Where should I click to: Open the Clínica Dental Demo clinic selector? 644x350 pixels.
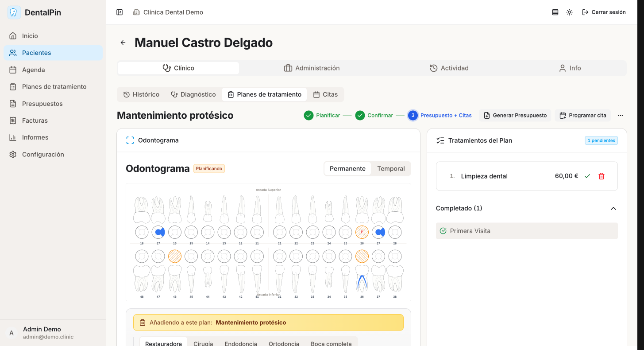(168, 12)
